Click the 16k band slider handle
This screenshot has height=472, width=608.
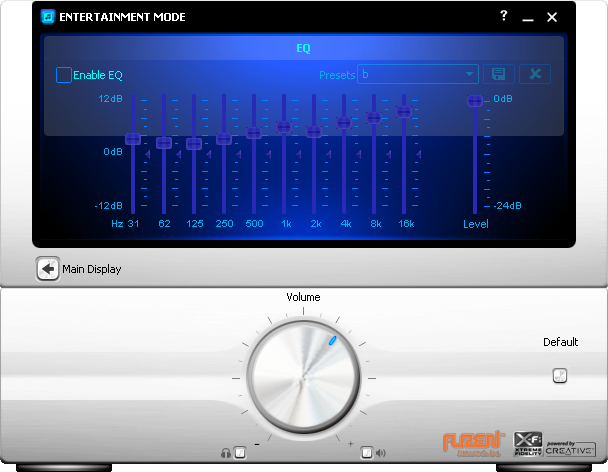click(404, 111)
